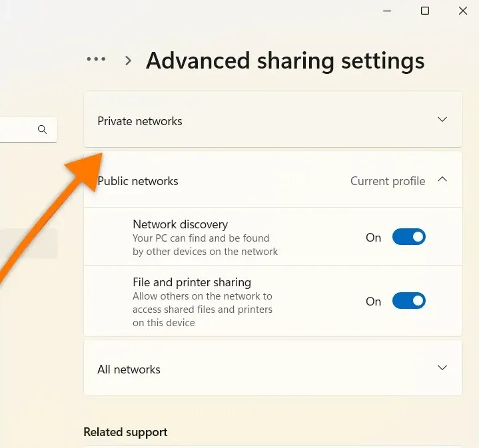
Task: Open the All networks section
Action: click(272, 367)
